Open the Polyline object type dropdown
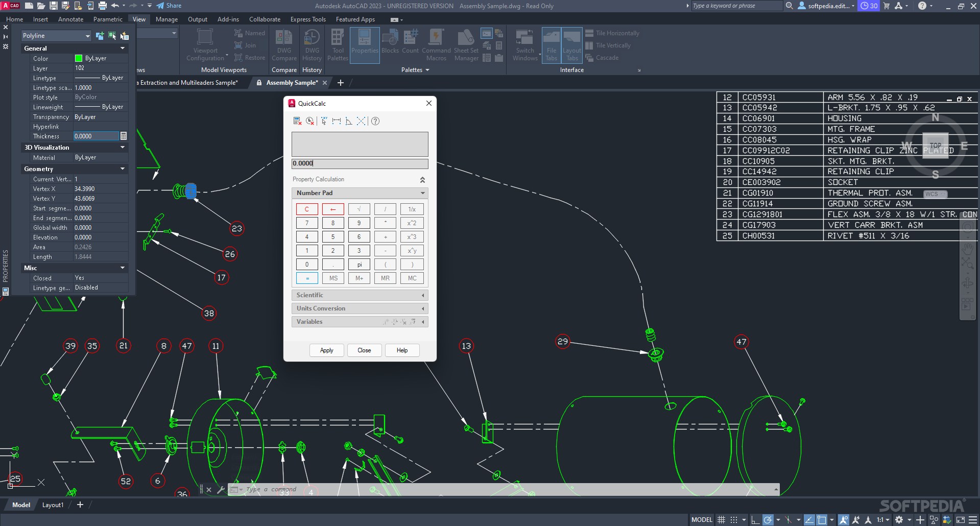The height and width of the screenshot is (526, 980). tap(56, 36)
